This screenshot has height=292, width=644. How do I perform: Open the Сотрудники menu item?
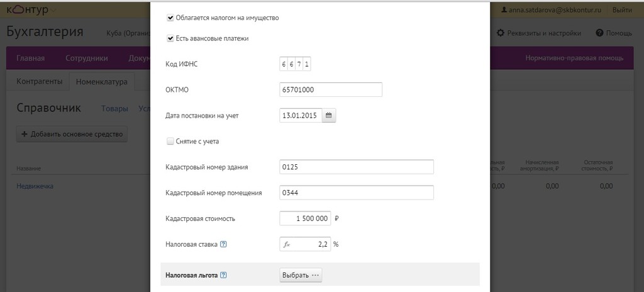pyautogui.click(x=86, y=59)
